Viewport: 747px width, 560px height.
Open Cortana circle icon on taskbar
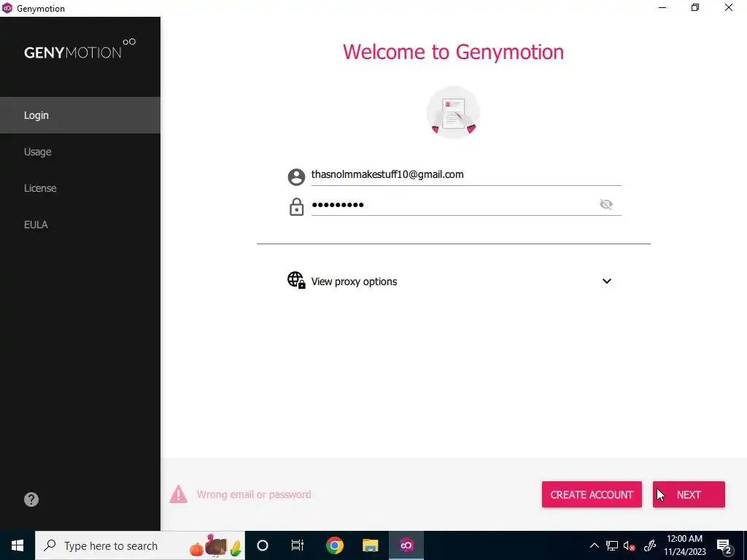pos(263,545)
